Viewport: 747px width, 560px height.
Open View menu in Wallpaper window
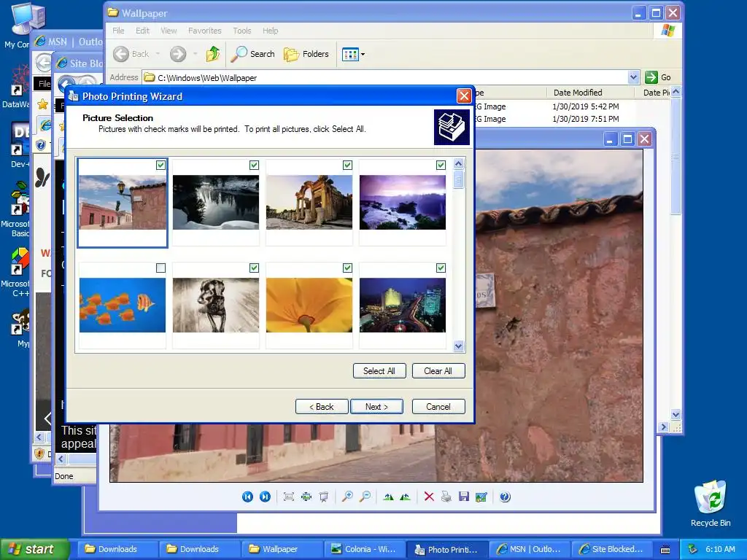(169, 31)
